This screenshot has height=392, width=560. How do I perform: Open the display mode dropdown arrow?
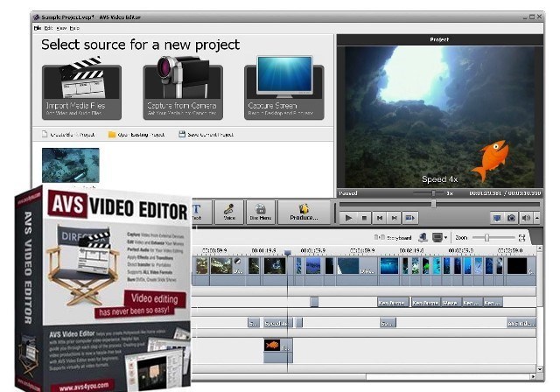[x=445, y=238]
